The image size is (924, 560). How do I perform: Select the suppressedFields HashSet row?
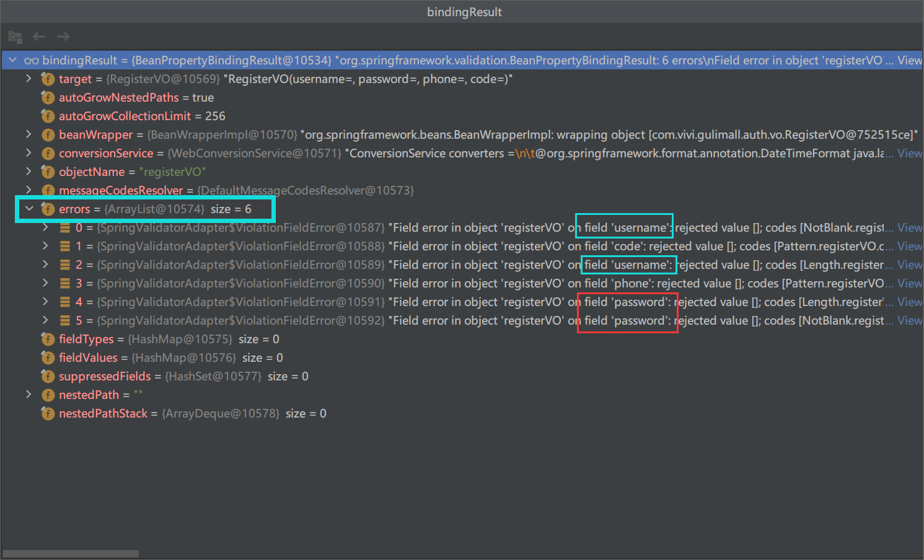click(462, 376)
